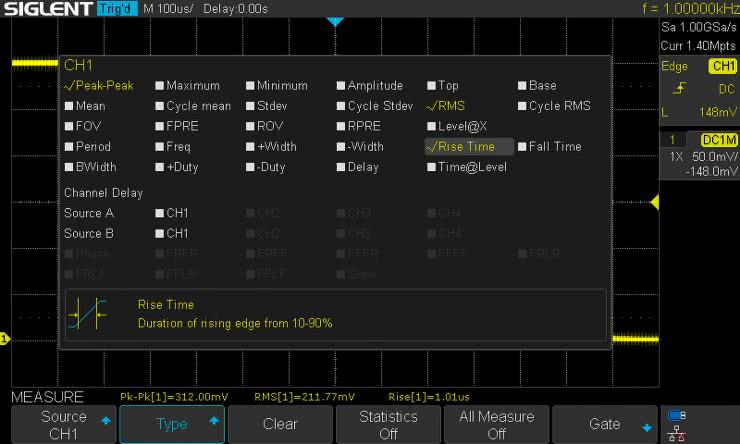Toggle the Statistics Off softkey

click(x=388, y=424)
